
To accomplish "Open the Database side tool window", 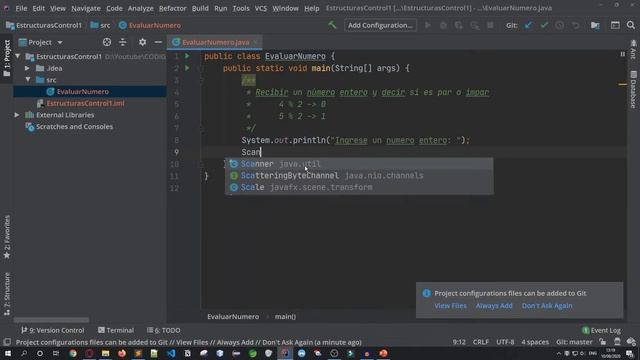I will coord(633,90).
